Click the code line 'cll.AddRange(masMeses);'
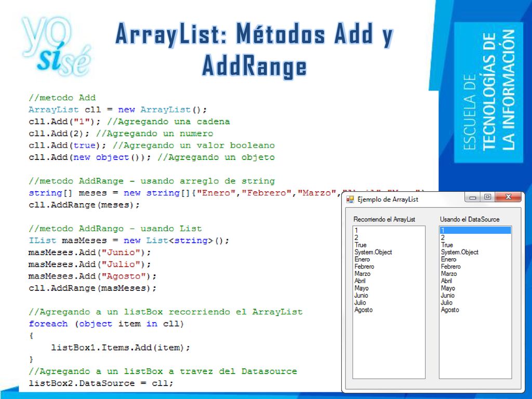532x399 pixels. [x=92, y=288]
